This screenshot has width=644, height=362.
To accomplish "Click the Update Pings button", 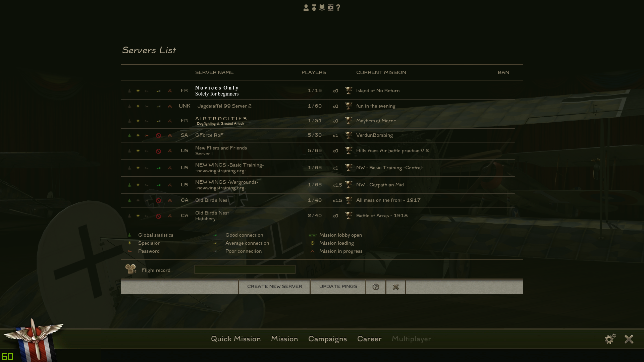I will (338, 287).
